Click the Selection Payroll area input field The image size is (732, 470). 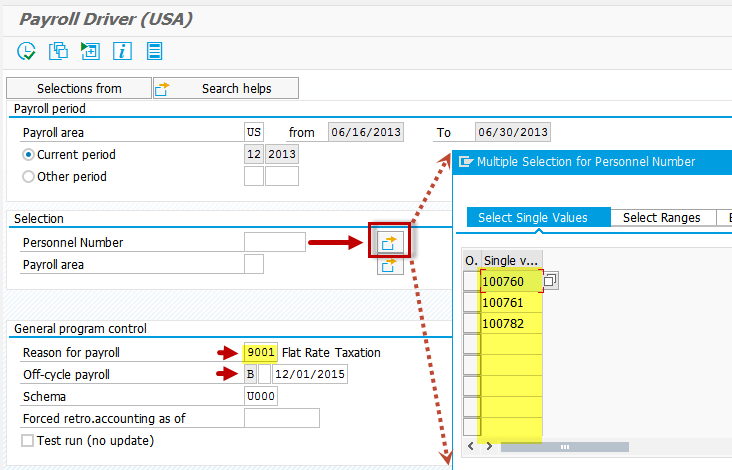(253, 264)
